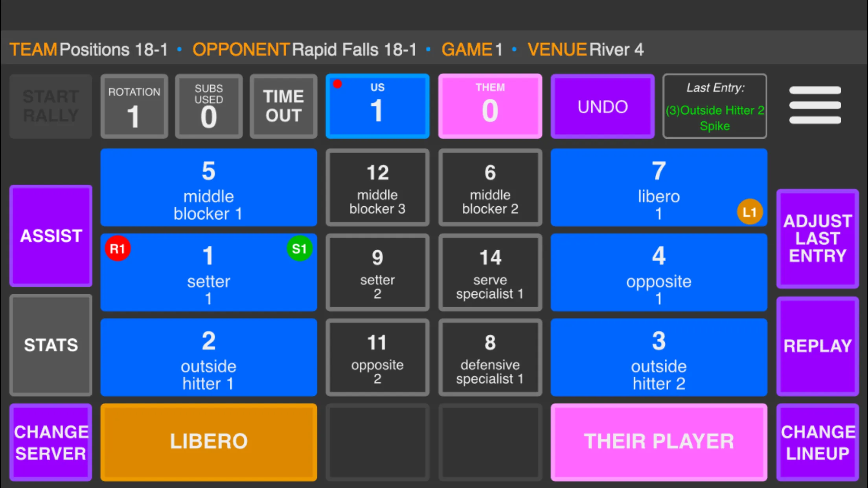Select the ASSIST action icon
This screenshot has height=488, width=868.
(x=51, y=235)
